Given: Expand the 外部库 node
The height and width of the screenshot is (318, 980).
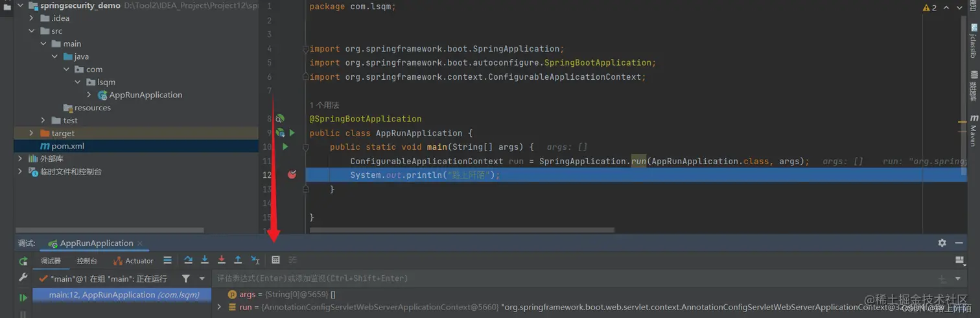Looking at the screenshot, I should coord(20,158).
